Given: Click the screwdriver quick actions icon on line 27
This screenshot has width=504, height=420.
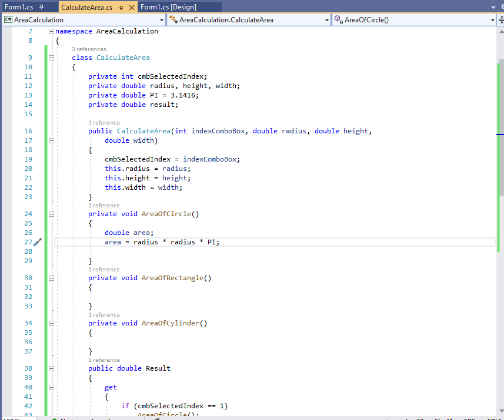Looking at the screenshot, I should (38, 242).
